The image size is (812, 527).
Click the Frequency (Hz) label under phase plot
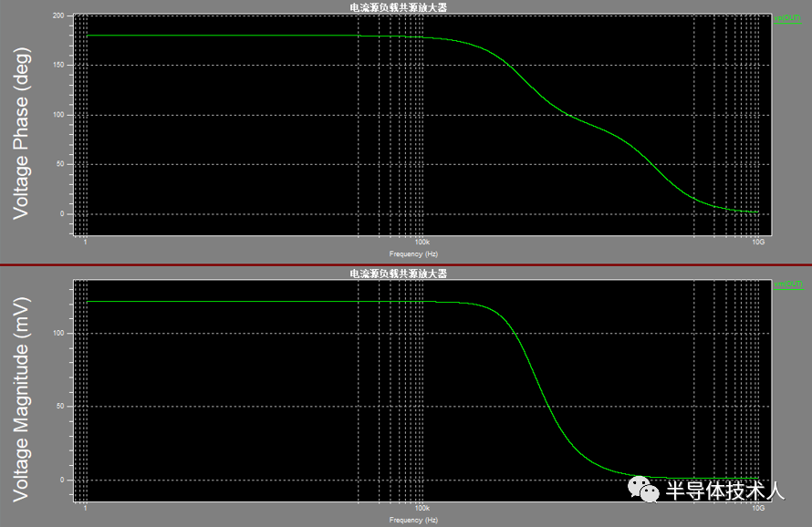click(413, 254)
